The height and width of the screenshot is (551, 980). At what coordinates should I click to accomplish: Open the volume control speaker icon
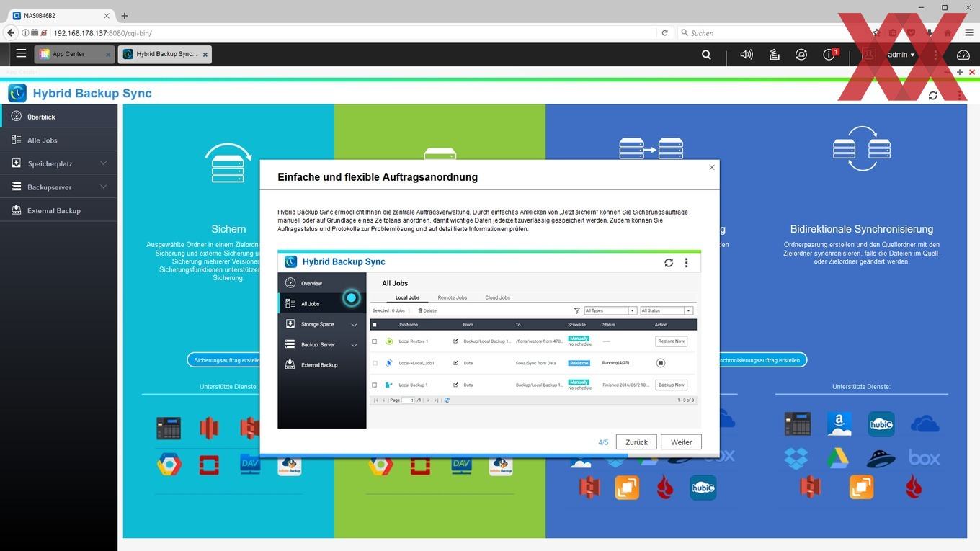click(x=747, y=54)
